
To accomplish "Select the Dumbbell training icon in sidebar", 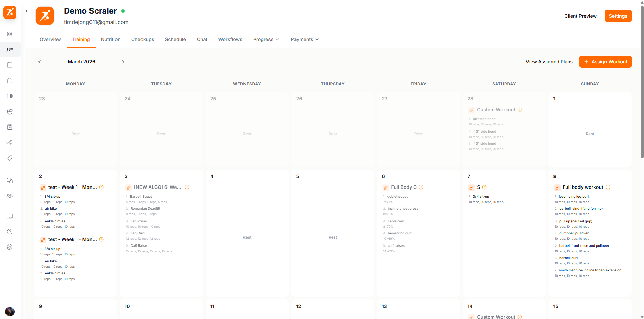I will tap(10, 96).
